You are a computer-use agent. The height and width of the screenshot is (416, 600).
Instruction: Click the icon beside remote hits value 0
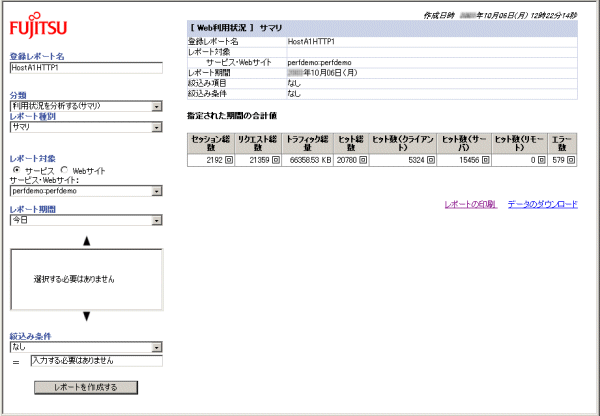[541, 159]
